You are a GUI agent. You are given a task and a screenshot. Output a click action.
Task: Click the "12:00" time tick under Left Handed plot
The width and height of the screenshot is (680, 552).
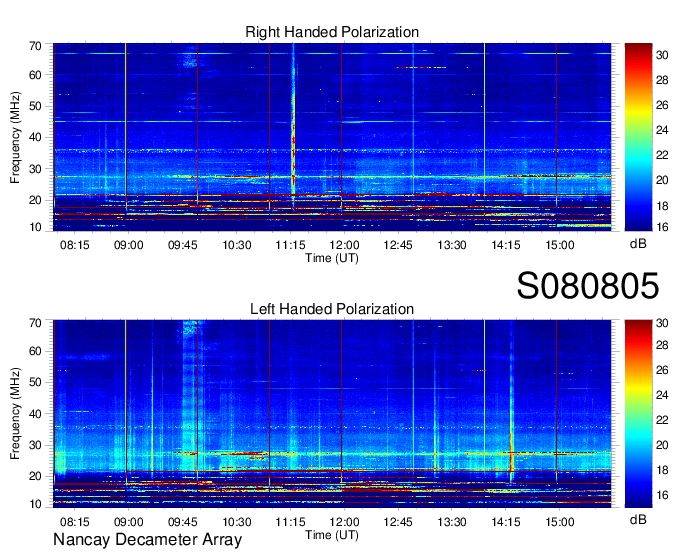coord(344,522)
